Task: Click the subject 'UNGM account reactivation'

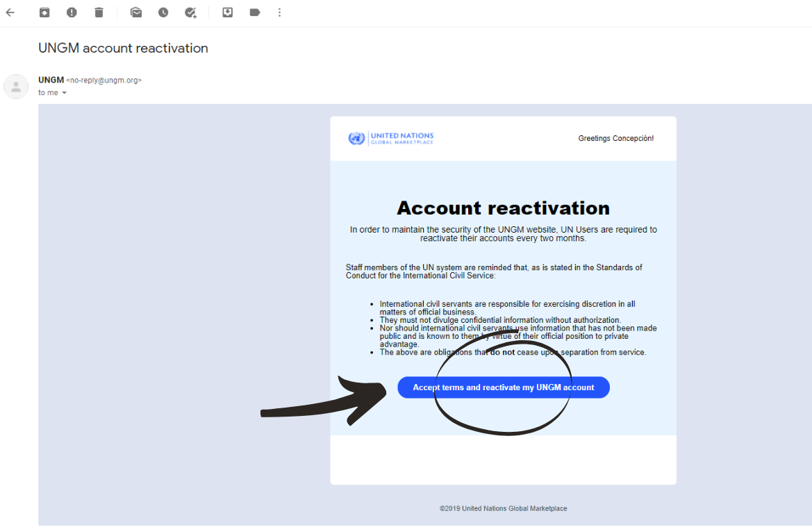Action: click(x=123, y=48)
